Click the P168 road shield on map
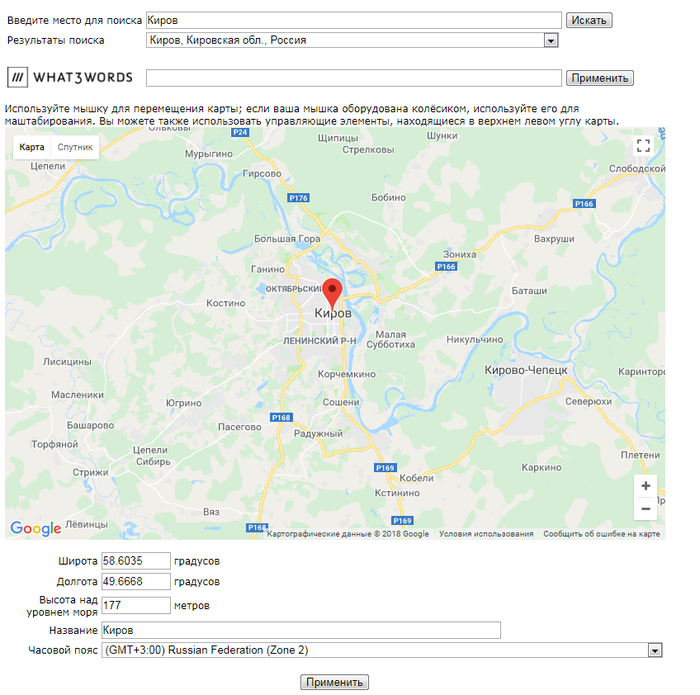The image size is (700, 695). [281, 417]
